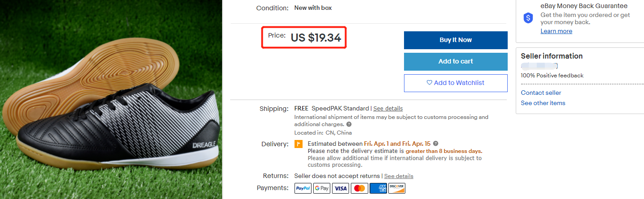Image resolution: width=644 pixels, height=199 pixels.
Task: Click the American Express card icon
Action: click(378, 188)
